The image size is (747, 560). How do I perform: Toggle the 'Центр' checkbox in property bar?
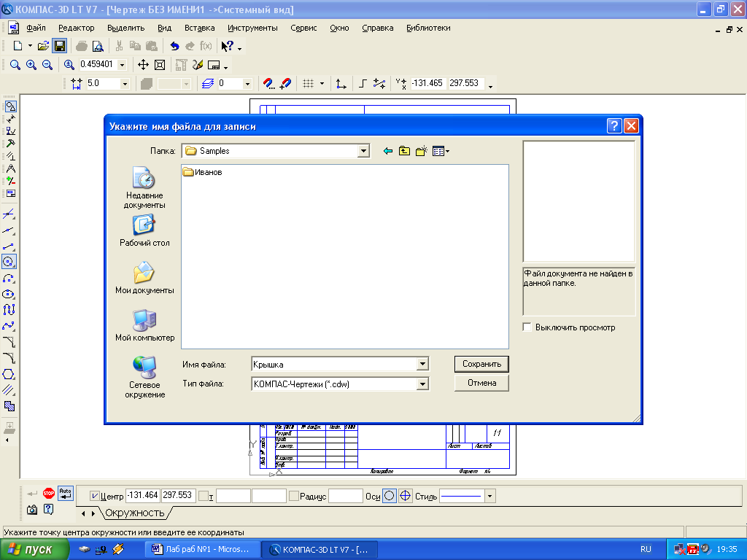(x=95, y=496)
